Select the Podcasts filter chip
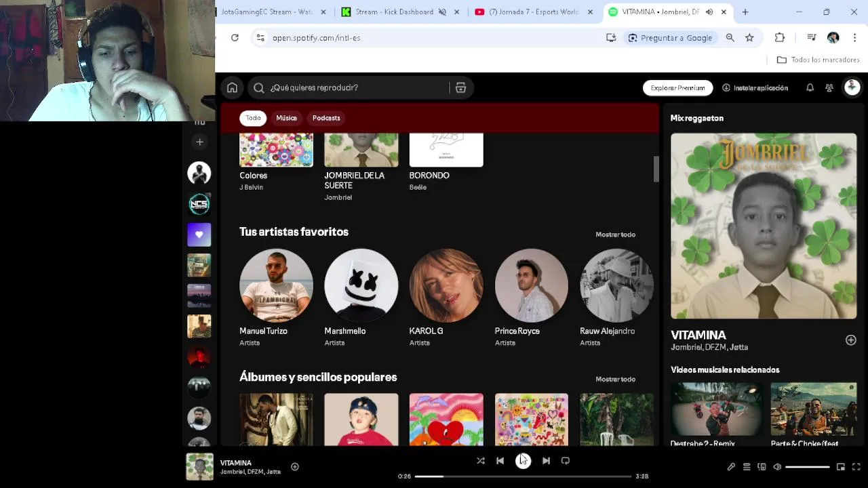This screenshot has width=868, height=488. click(326, 118)
